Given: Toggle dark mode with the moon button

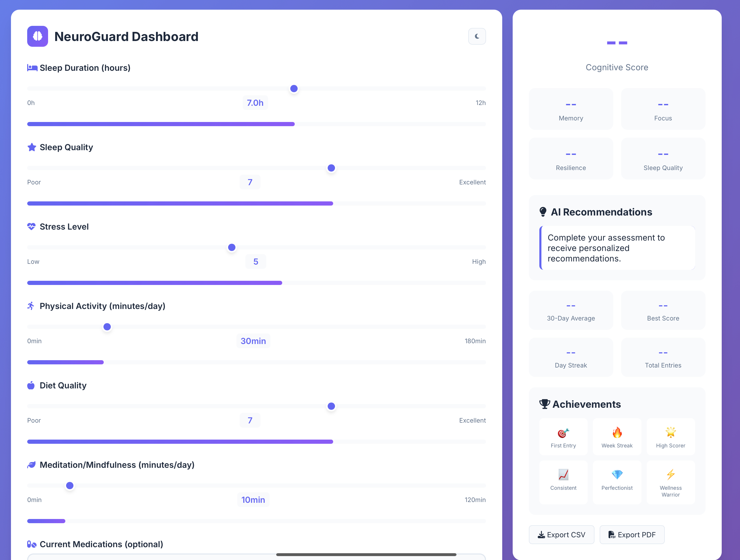Looking at the screenshot, I should (477, 37).
